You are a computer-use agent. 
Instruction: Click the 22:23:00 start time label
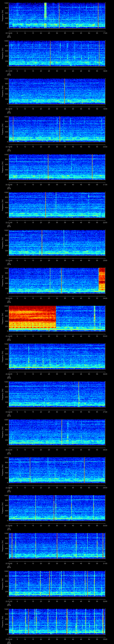[x=9, y=298]
